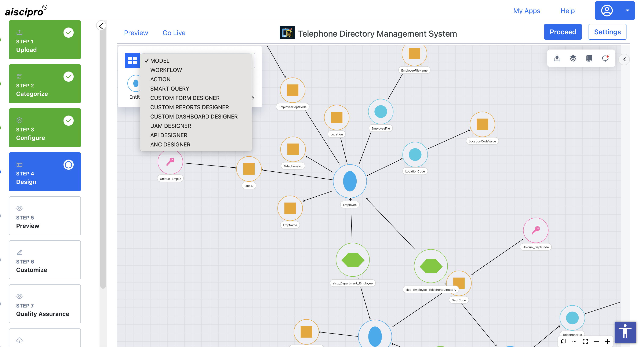The image size is (640, 364).
Task: Select the LocationCode node
Action: (x=415, y=154)
